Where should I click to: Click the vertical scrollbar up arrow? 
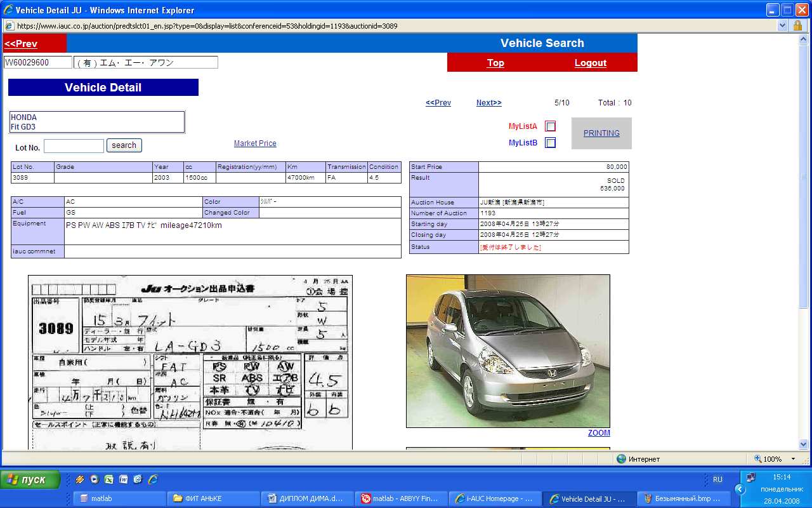click(x=804, y=39)
